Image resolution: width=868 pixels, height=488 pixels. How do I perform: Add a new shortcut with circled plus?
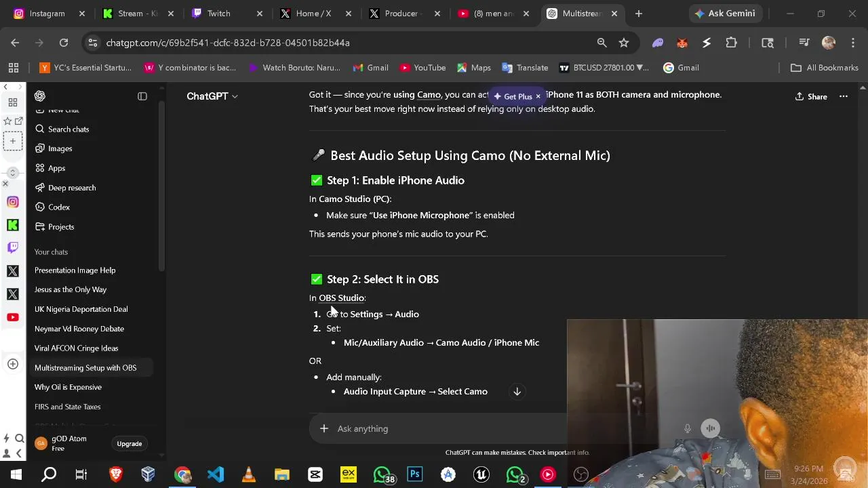[x=12, y=364]
